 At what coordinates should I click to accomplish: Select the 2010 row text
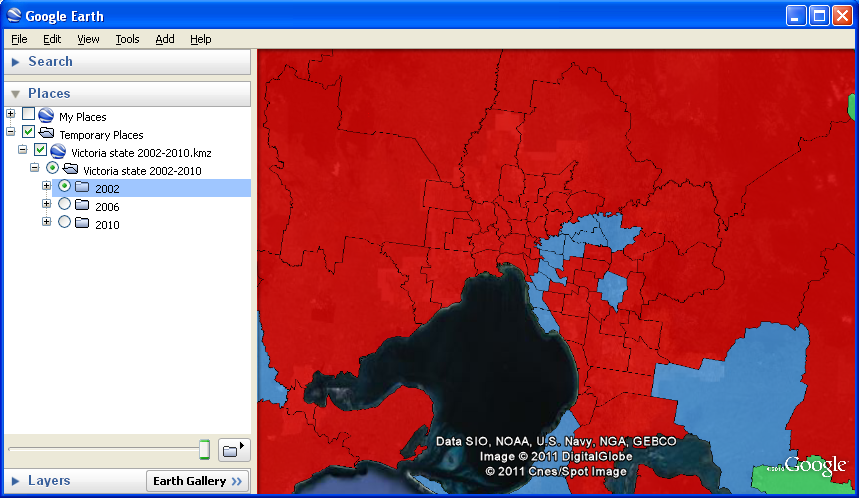coord(107,225)
